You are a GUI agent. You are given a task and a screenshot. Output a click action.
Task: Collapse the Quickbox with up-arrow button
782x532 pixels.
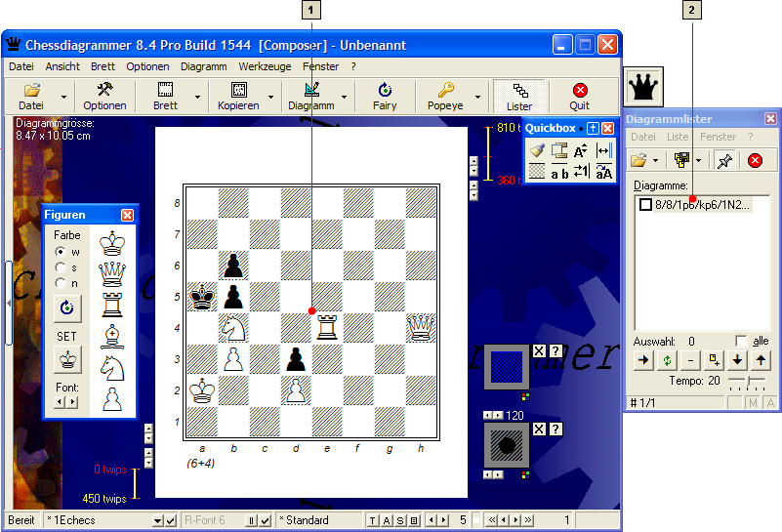click(x=593, y=128)
